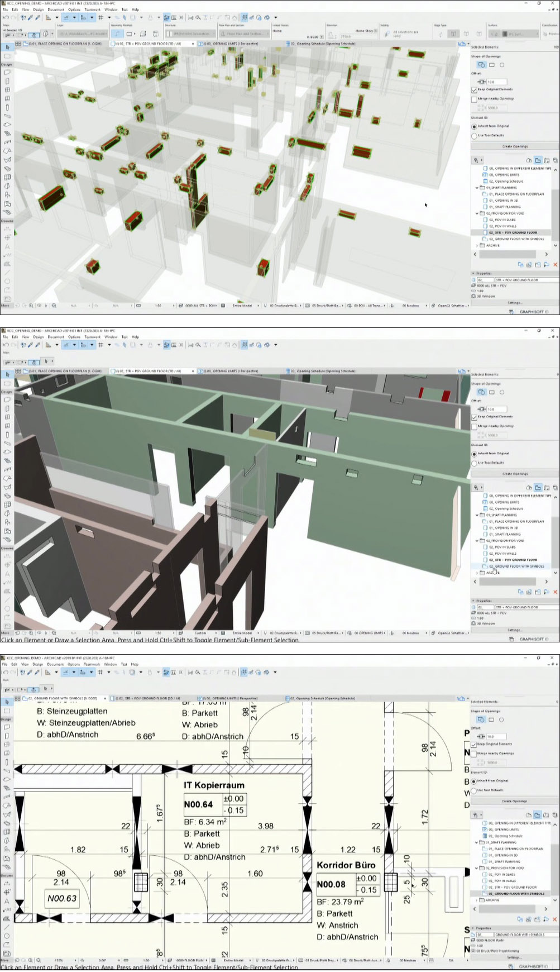
Task: Select rectangular opening shape in bottom window
Action: [492, 720]
